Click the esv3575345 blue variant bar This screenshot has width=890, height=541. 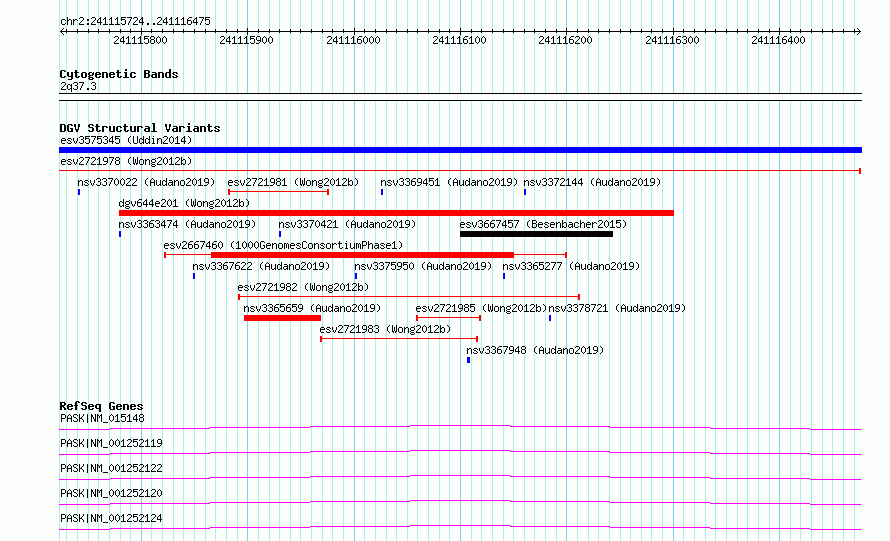point(460,150)
